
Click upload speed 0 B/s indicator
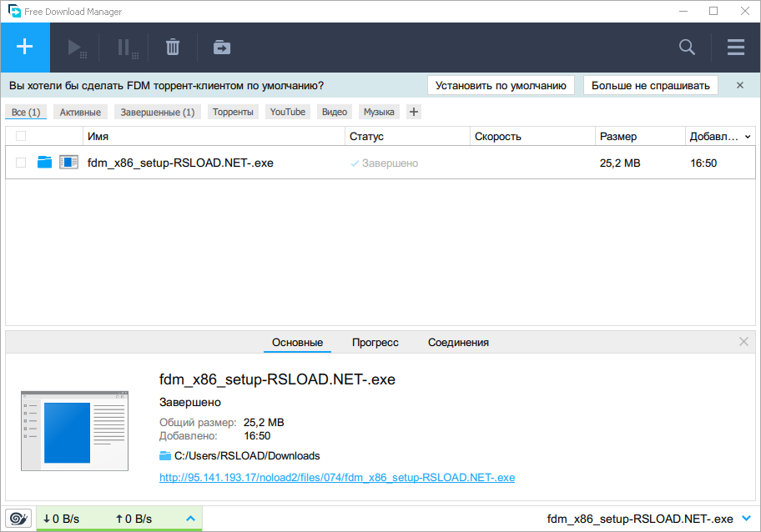click(134, 519)
